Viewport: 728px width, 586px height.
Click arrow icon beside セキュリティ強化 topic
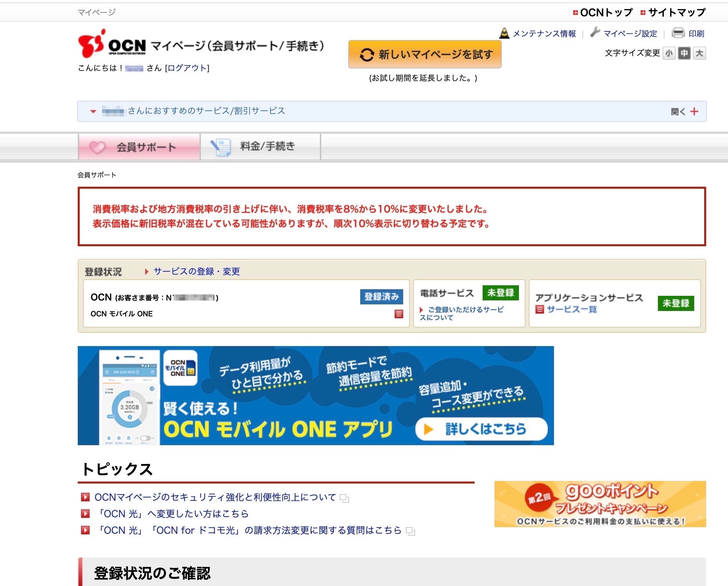click(x=85, y=497)
